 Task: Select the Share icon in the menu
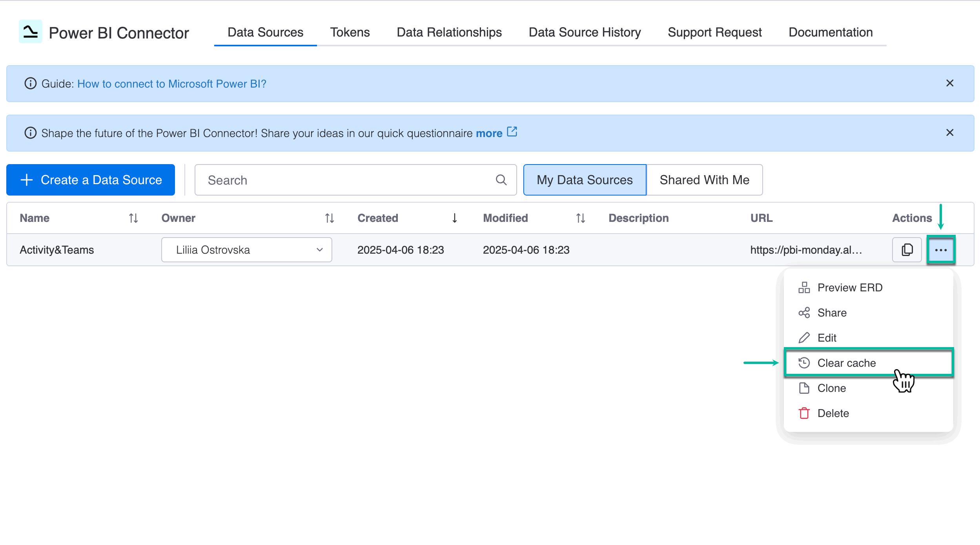[x=804, y=313]
